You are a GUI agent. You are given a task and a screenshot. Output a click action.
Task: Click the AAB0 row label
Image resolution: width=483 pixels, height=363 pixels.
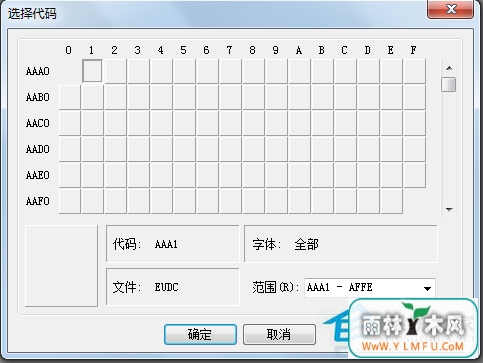click(38, 97)
